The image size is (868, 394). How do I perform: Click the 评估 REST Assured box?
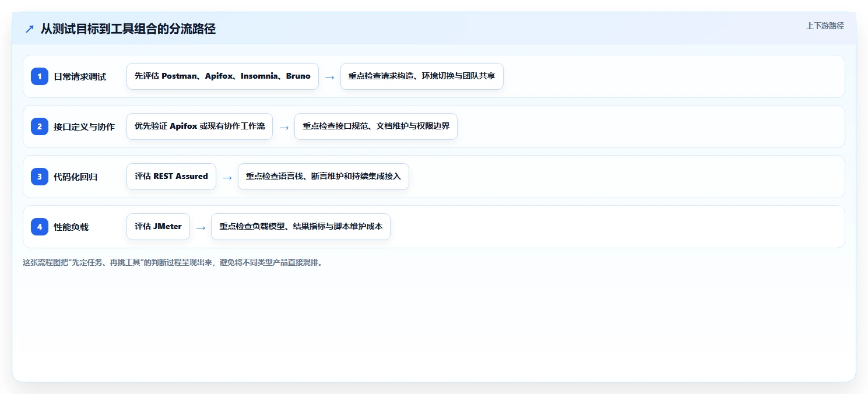pos(171,177)
